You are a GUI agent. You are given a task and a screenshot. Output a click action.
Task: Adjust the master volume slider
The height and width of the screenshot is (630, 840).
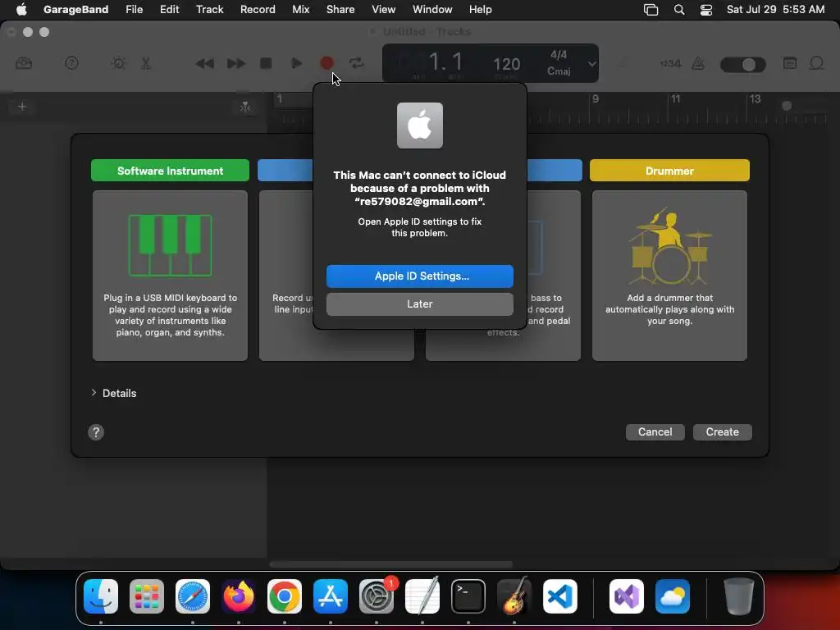(x=743, y=65)
